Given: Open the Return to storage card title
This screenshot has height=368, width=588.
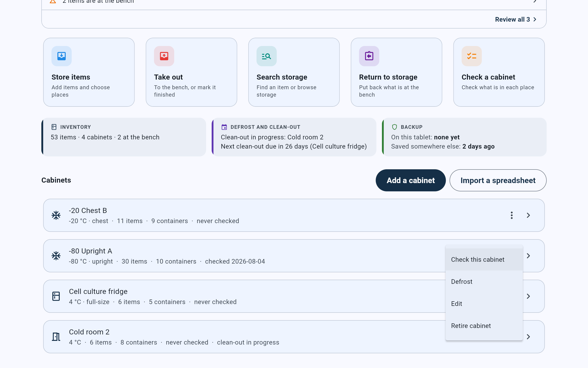Looking at the screenshot, I should point(388,77).
